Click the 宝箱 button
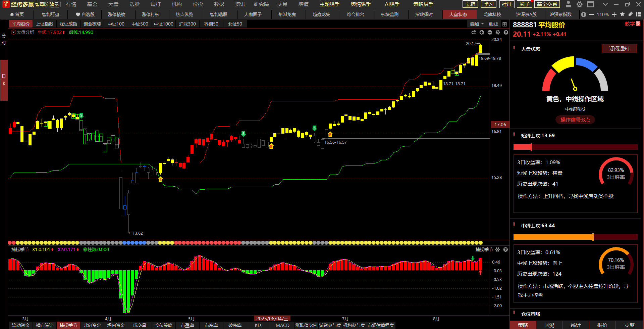Viewport: 644px width, 329px height. tap(470, 4)
